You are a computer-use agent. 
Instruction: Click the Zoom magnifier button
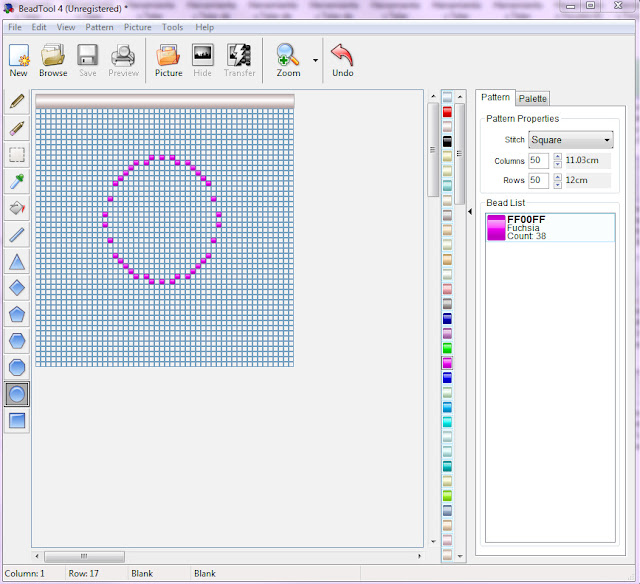click(288, 61)
